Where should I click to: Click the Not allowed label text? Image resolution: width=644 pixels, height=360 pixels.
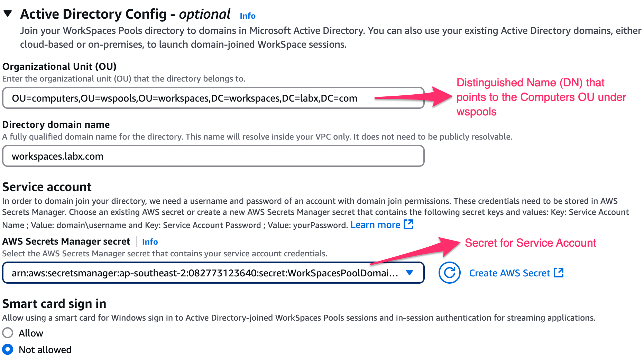coord(45,350)
